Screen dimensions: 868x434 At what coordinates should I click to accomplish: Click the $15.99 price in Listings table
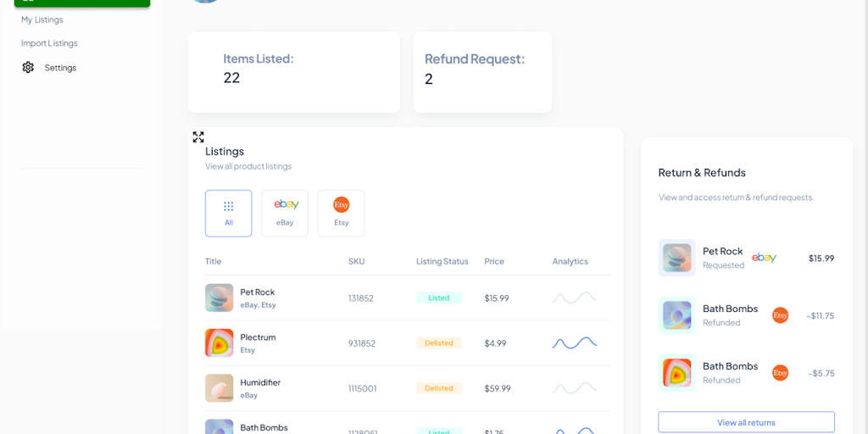click(497, 298)
